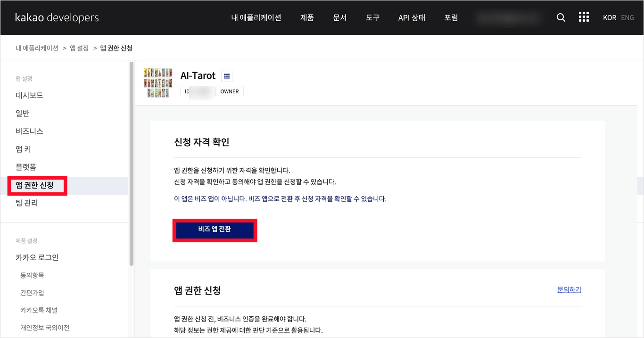This screenshot has height=338, width=644.
Task: Open the 제품 top menu
Action: point(307,17)
